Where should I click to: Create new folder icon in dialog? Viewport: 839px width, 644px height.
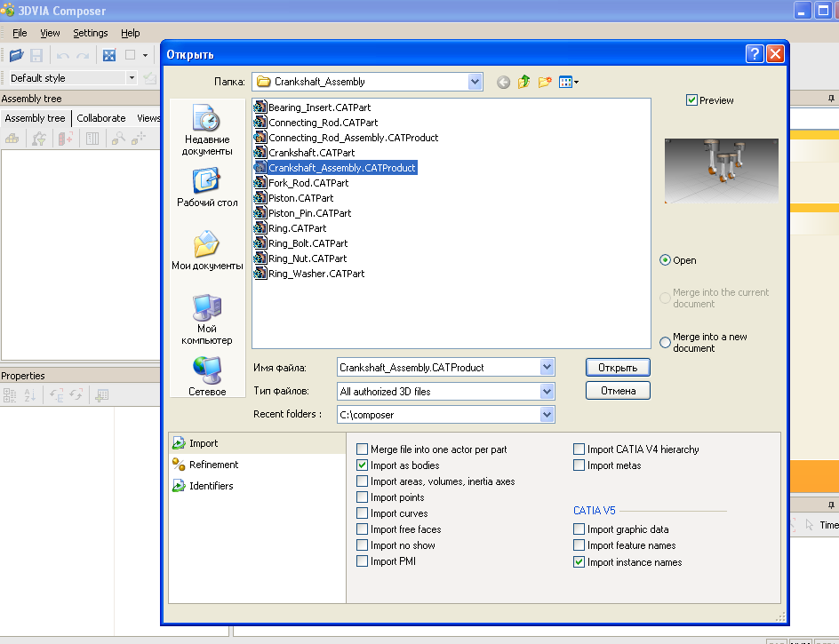click(545, 82)
